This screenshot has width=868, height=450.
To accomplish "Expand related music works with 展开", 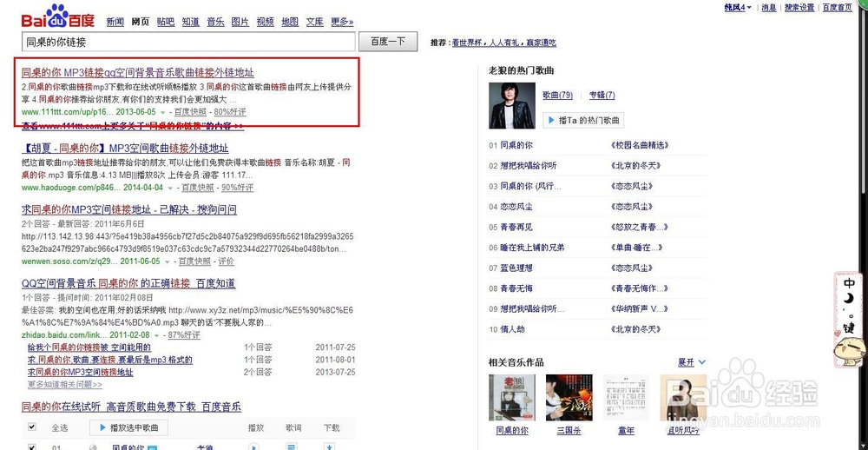I will [x=692, y=362].
